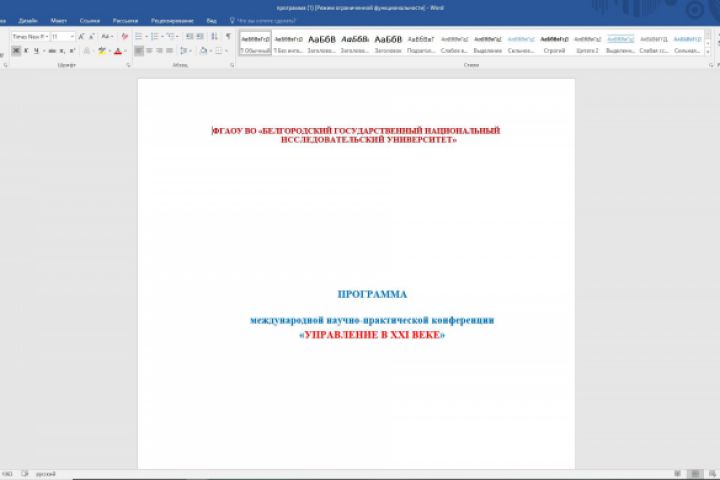Open the Дизайн ribbon tab
Screen dimensions: 720x480
click(28, 21)
